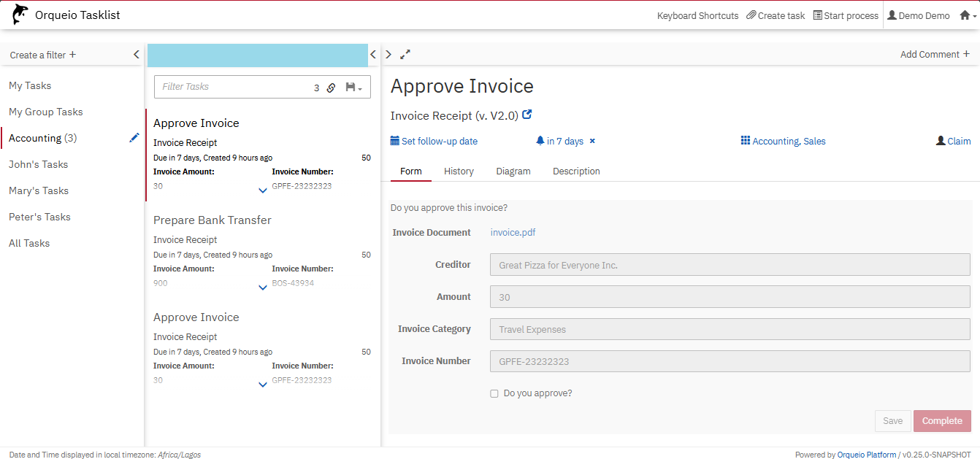Maximize the task view with expand icon
The image size is (980, 459).
click(405, 54)
